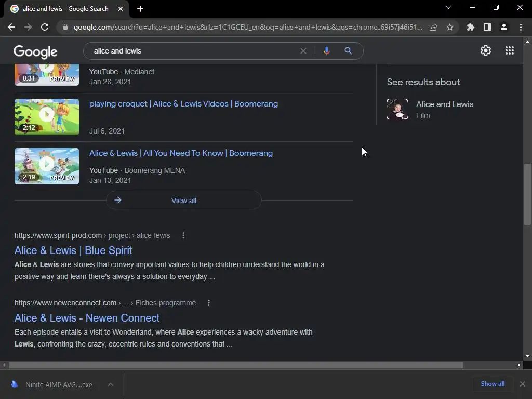The height and width of the screenshot is (399, 532).
Task: Open 'playing croquet' video link
Action: [x=183, y=104]
